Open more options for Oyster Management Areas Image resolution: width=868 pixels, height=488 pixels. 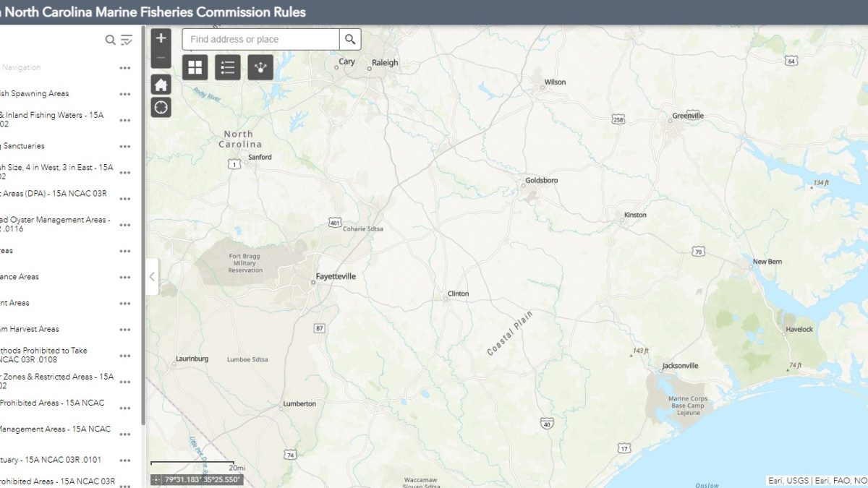(125, 225)
